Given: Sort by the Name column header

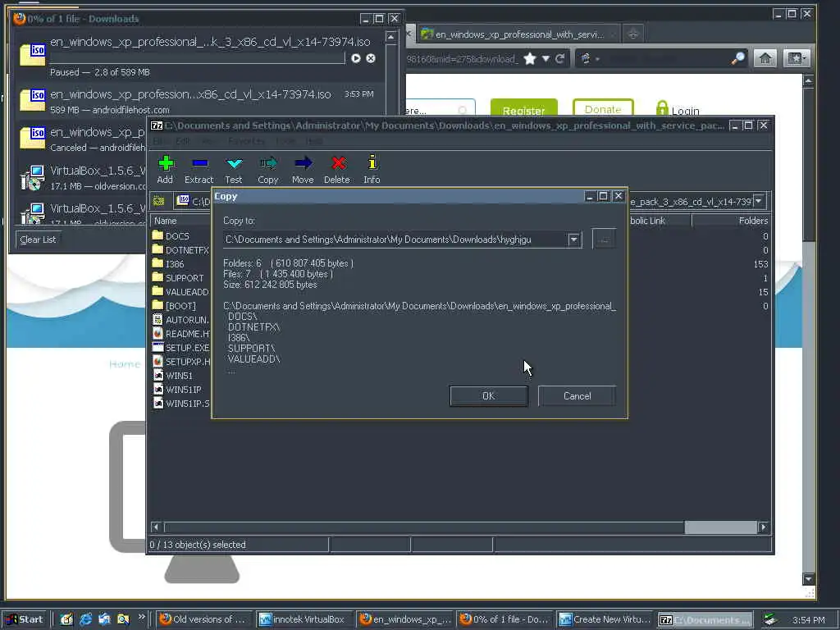Looking at the screenshot, I should (x=180, y=221).
